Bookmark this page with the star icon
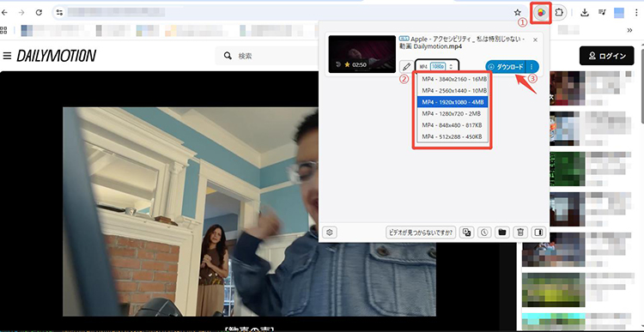This screenshot has height=332, width=644. 518,13
